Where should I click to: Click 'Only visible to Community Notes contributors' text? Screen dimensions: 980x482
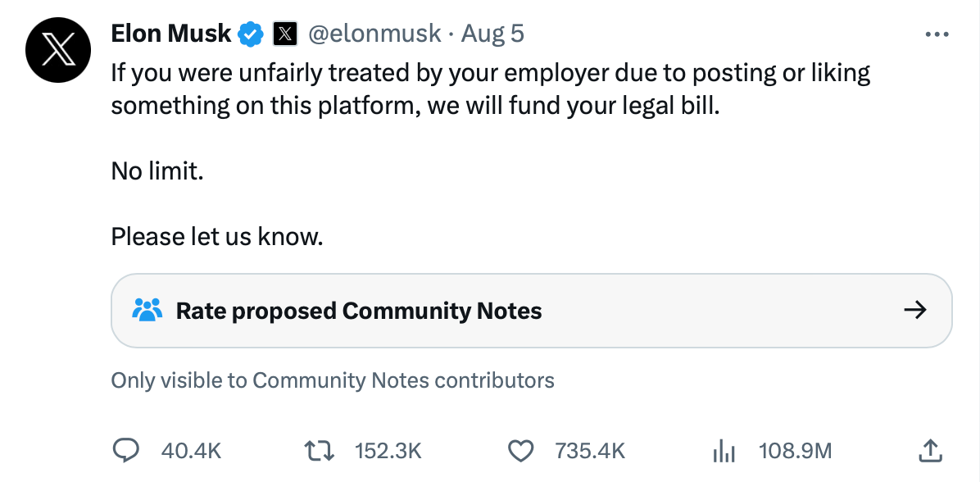[x=332, y=380]
